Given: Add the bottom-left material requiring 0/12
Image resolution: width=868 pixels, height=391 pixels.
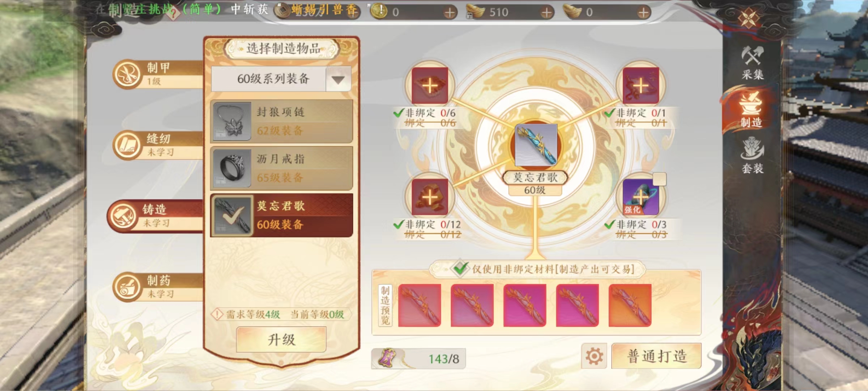Looking at the screenshot, I should [x=430, y=197].
